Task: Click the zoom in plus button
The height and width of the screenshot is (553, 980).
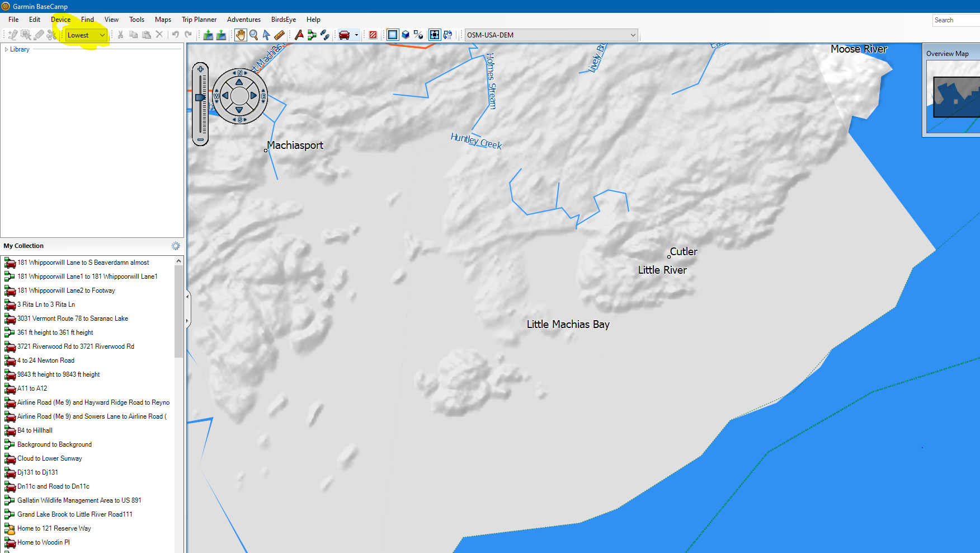Action: tap(200, 69)
